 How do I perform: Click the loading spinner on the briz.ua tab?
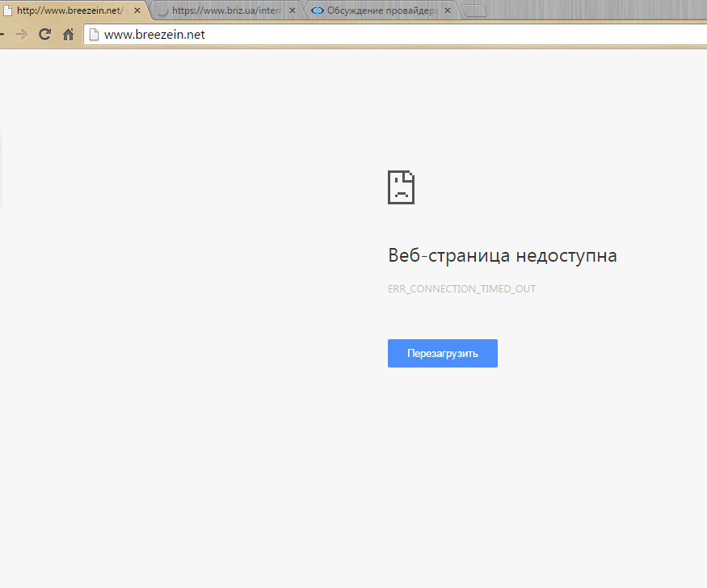click(x=162, y=10)
